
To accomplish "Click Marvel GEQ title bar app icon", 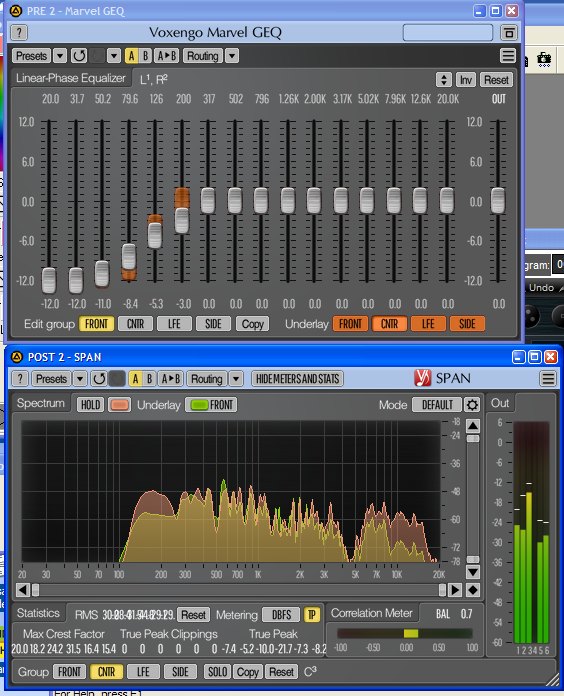I will pos(16,11).
